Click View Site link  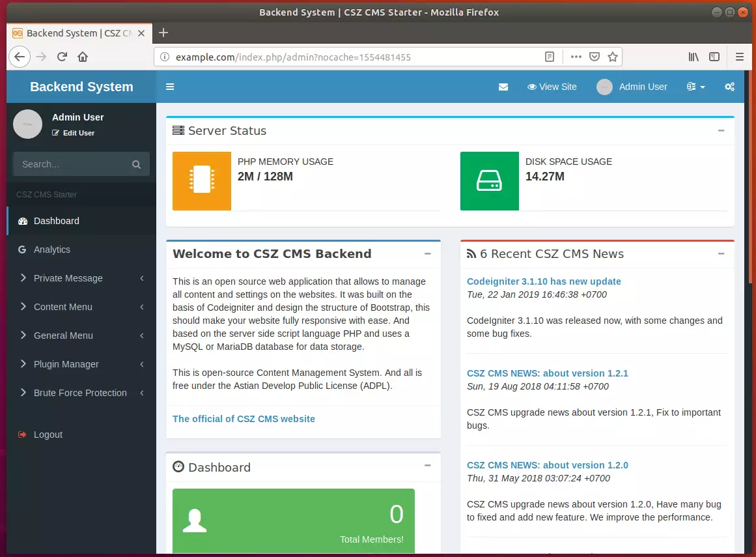click(x=552, y=87)
